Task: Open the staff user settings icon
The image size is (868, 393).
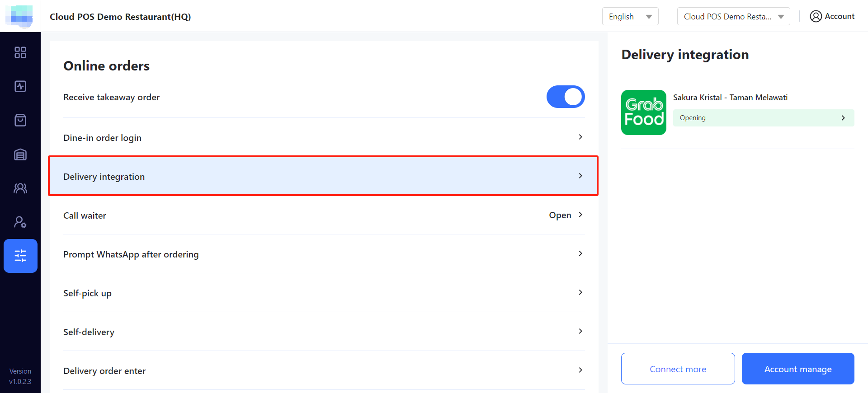Action: 20,222
